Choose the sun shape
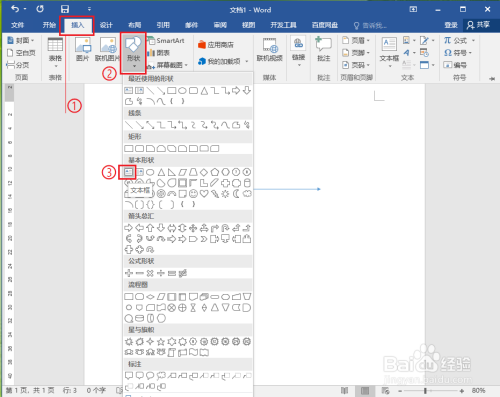Screen dimensions: 500x397 [225, 194]
